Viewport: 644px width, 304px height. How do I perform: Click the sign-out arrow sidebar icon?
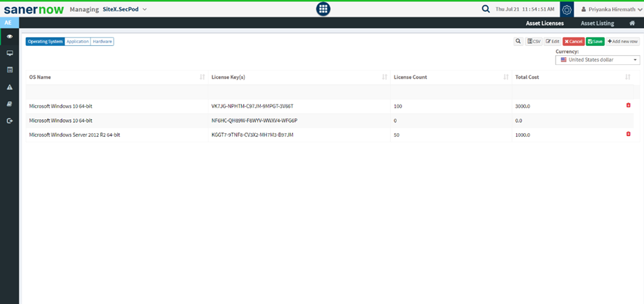[x=10, y=121]
